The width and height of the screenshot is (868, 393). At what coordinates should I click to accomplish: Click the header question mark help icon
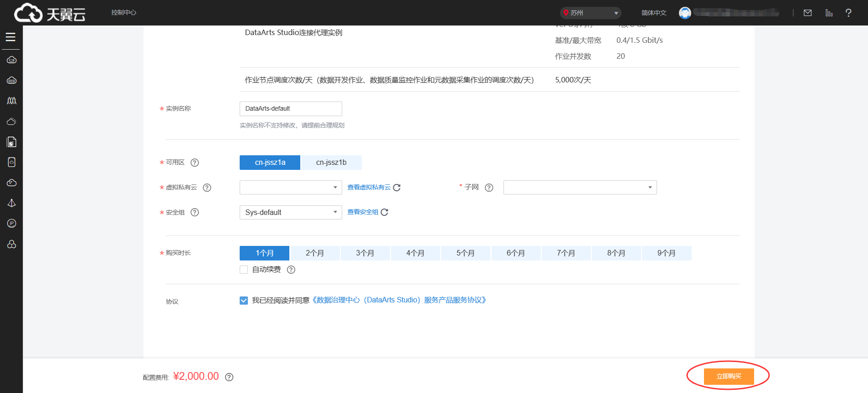pyautogui.click(x=848, y=13)
